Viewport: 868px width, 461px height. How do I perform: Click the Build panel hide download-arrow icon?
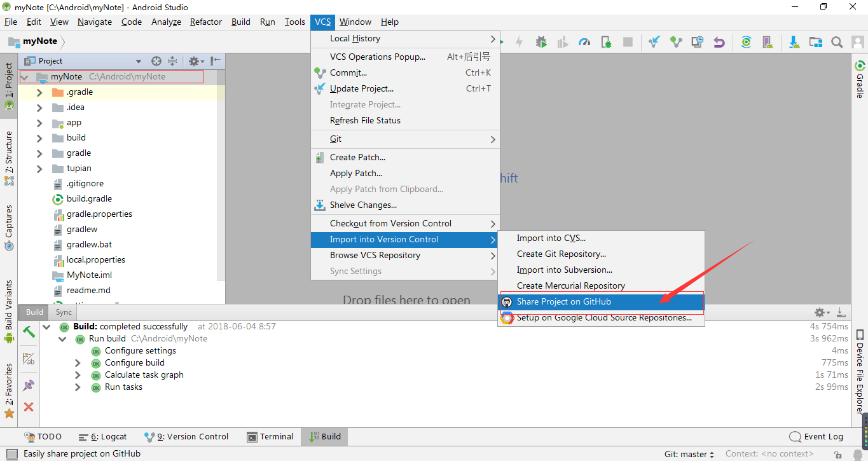[841, 312]
